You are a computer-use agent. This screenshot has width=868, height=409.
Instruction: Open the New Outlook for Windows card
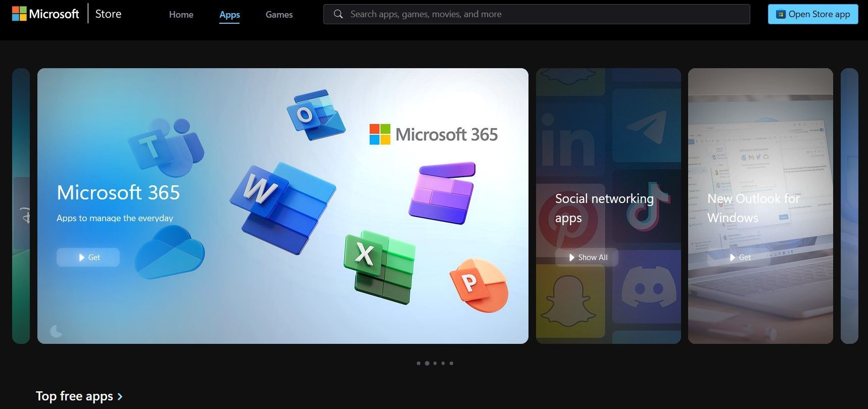[760, 206]
